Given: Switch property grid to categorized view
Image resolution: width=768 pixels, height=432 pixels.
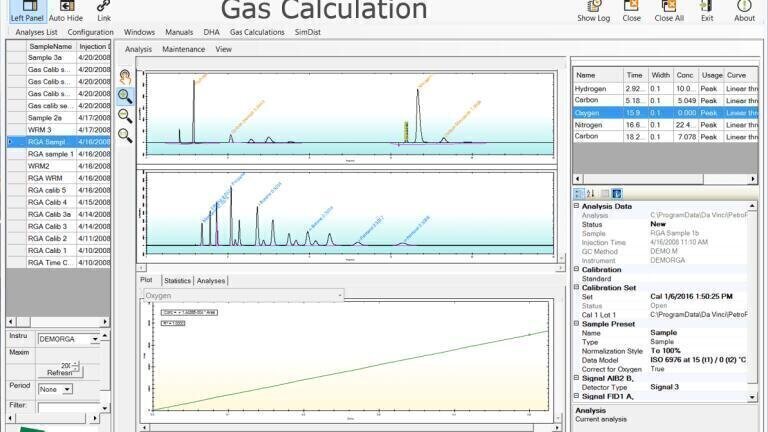Looking at the screenshot, I should 579,193.
